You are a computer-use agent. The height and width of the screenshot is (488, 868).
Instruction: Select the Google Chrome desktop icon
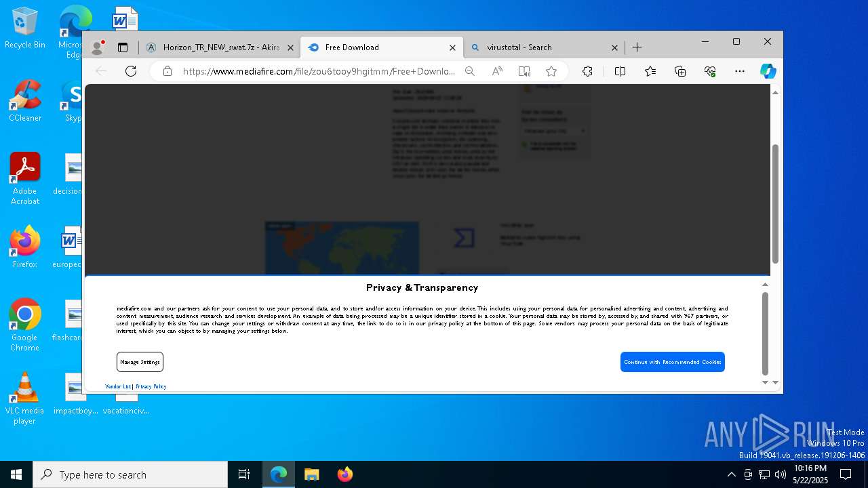coord(25,325)
